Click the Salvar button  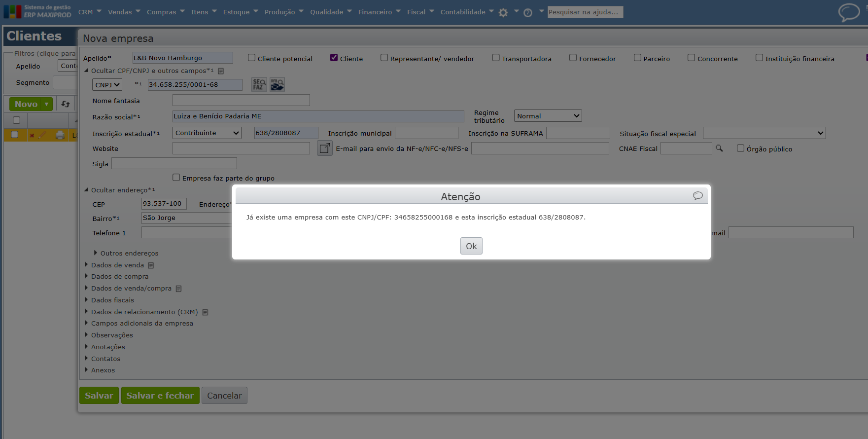click(99, 396)
